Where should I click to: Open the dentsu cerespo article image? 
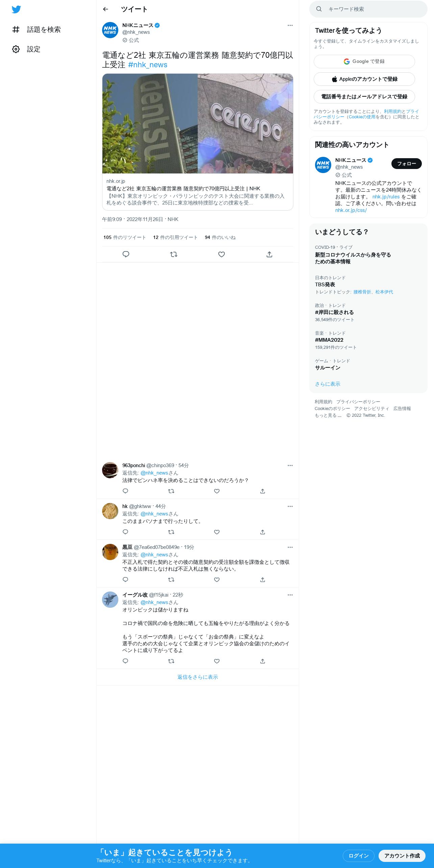[198, 124]
